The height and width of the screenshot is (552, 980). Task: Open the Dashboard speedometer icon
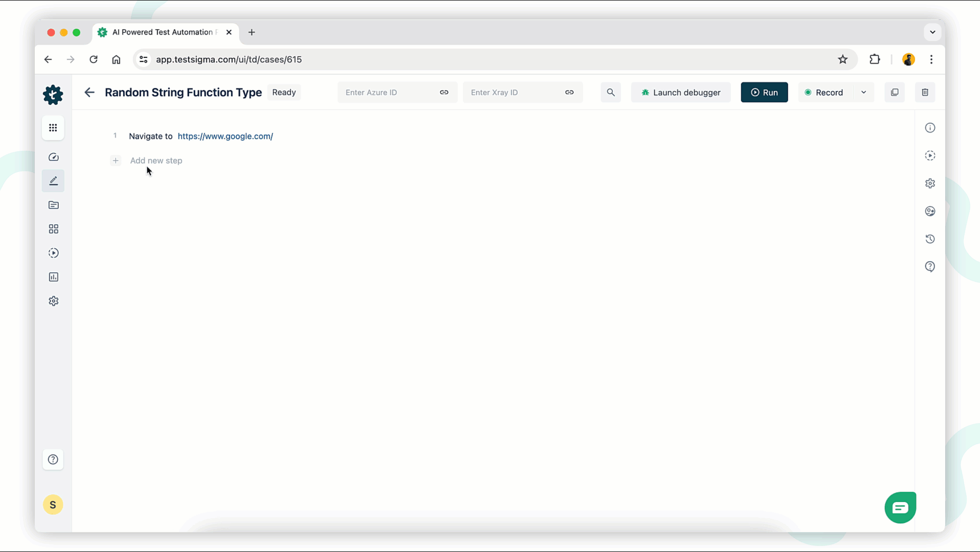(53, 157)
